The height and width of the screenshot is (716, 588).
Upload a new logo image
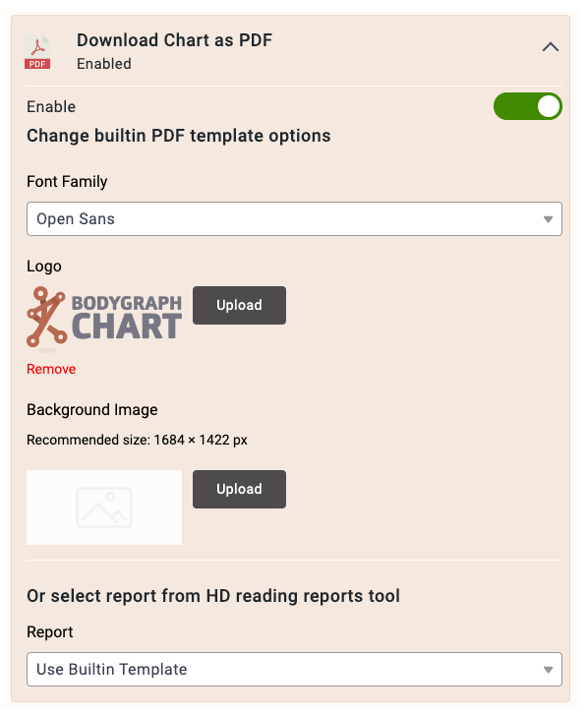pyautogui.click(x=239, y=305)
